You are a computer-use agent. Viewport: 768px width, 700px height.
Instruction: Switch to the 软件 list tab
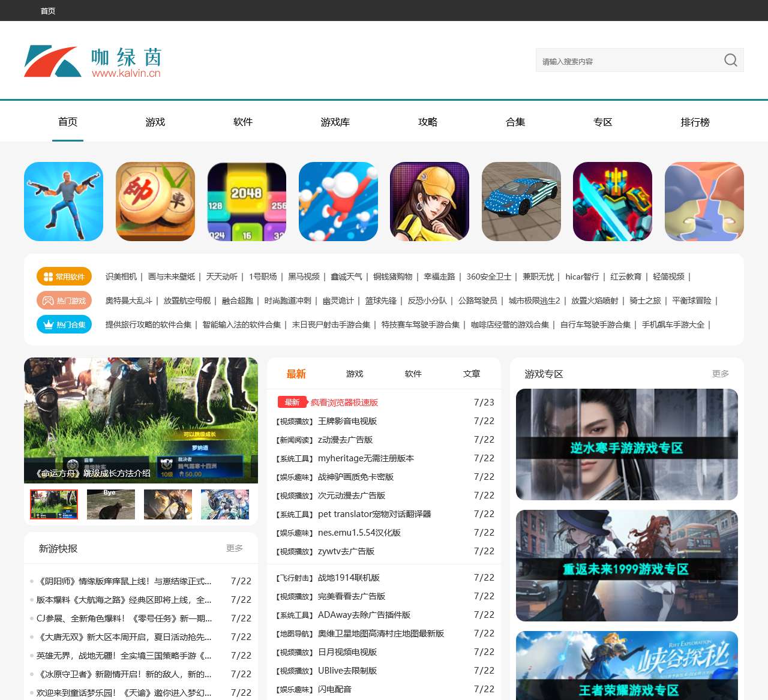click(x=413, y=374)
